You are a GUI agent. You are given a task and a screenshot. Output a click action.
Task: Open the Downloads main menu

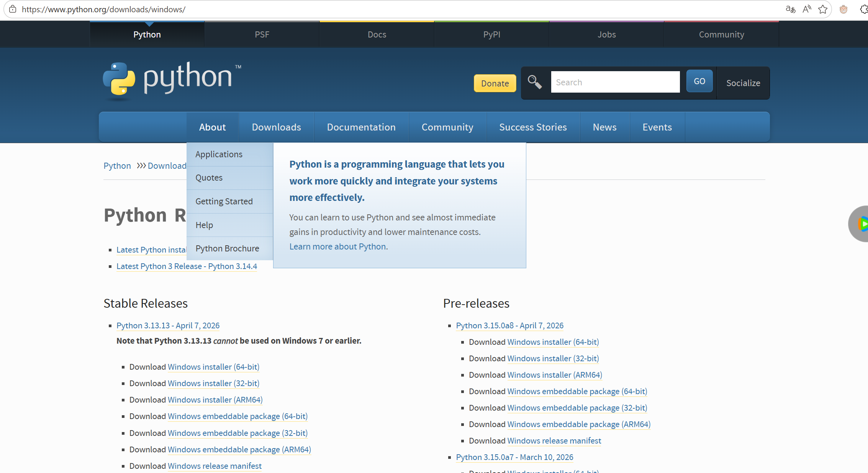277,127
